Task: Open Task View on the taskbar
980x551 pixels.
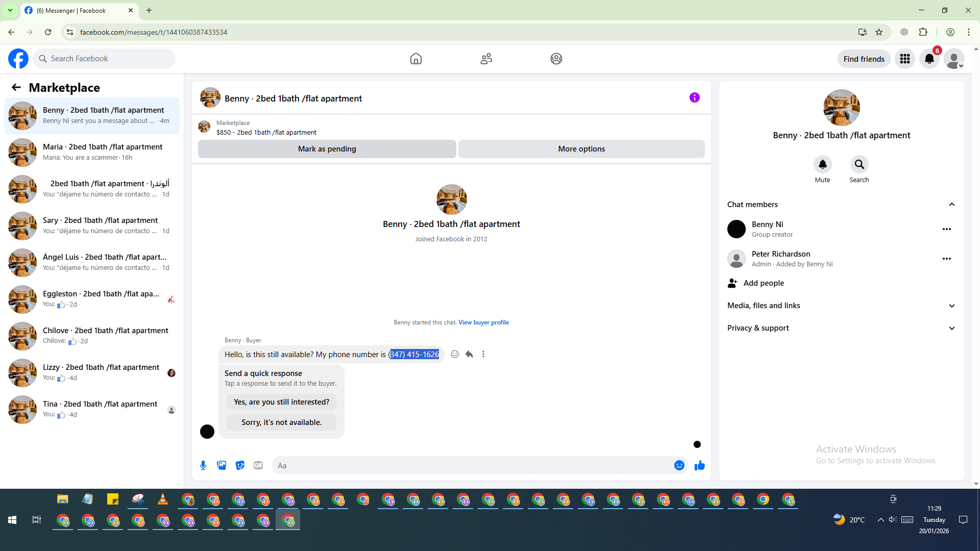Action: tap(37, 520)
